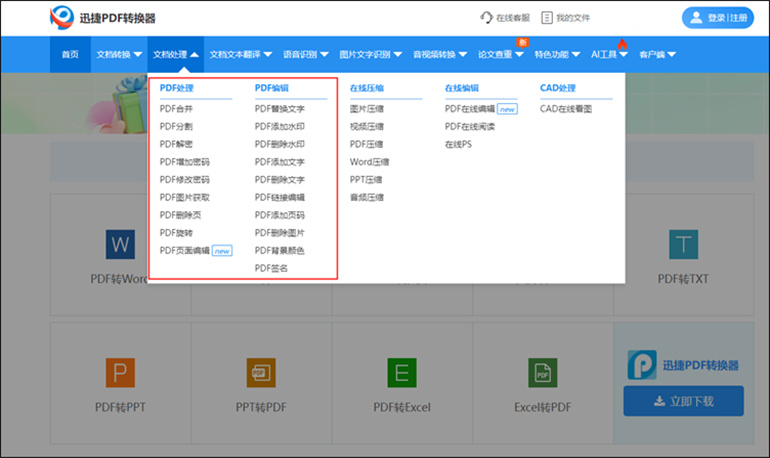Click the new badge beside PDF在线编辑
Viewport: 770px width, 458px height.
click(x=507, y=109)
